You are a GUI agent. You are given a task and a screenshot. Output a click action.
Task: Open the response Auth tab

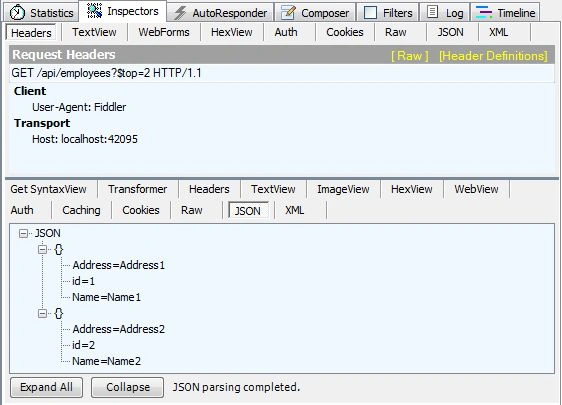(22, 210)
